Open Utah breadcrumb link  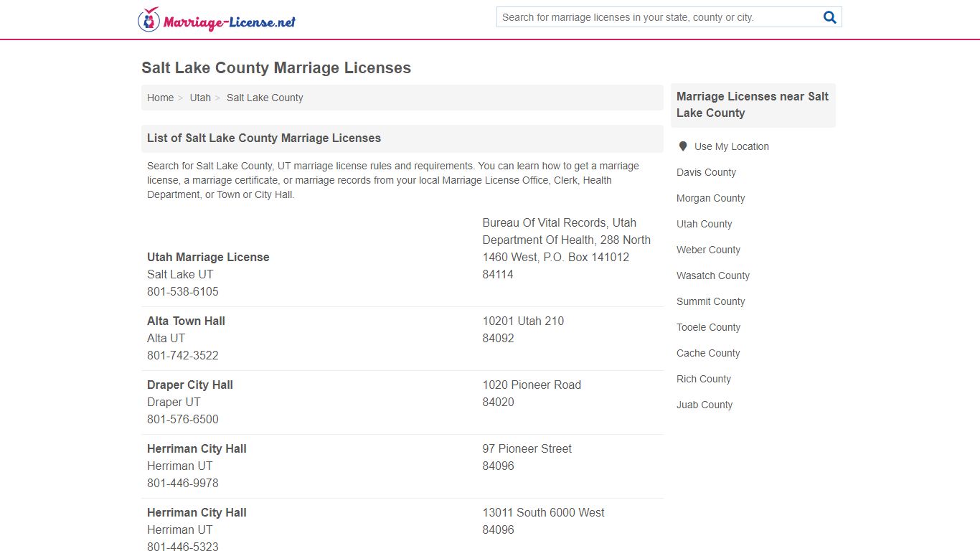200,98
